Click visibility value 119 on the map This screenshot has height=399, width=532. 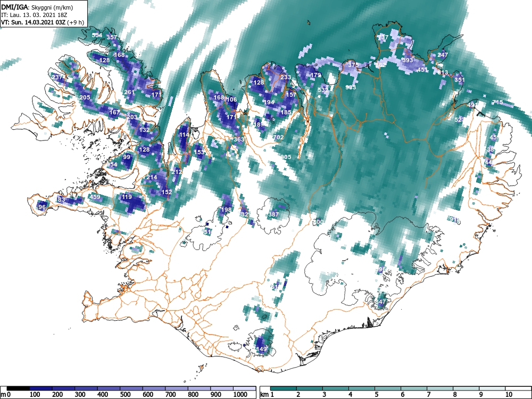click(127, 197)
